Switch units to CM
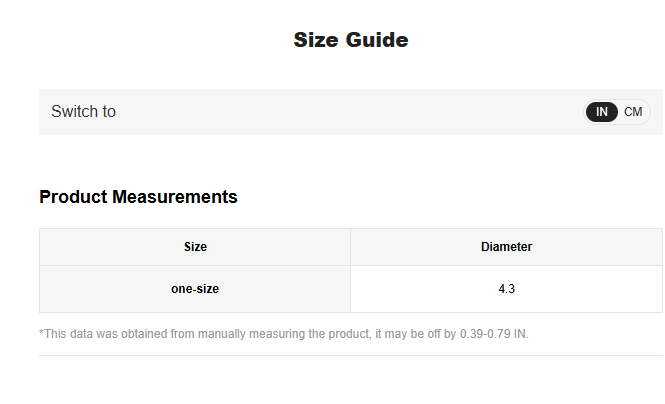The width and height of the screenshot is (665, 404). (633, 112)
